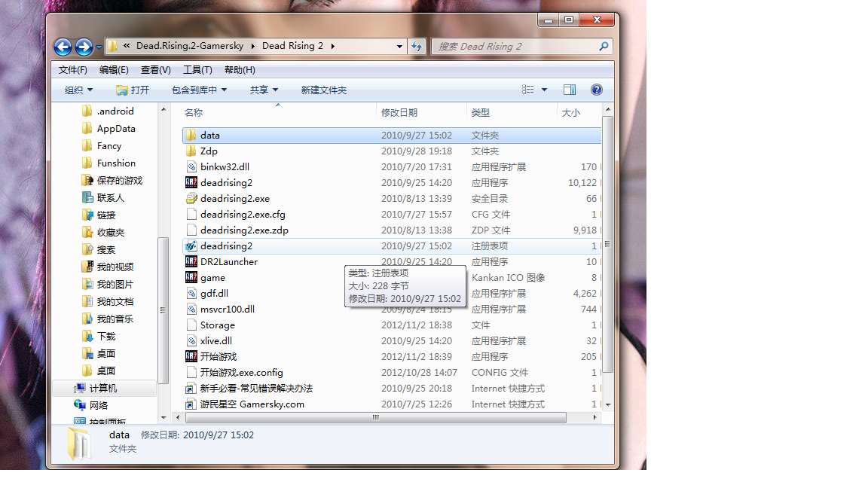Go back with the blue Back arrow
The image size is (868, 488).
coord(63,47)
